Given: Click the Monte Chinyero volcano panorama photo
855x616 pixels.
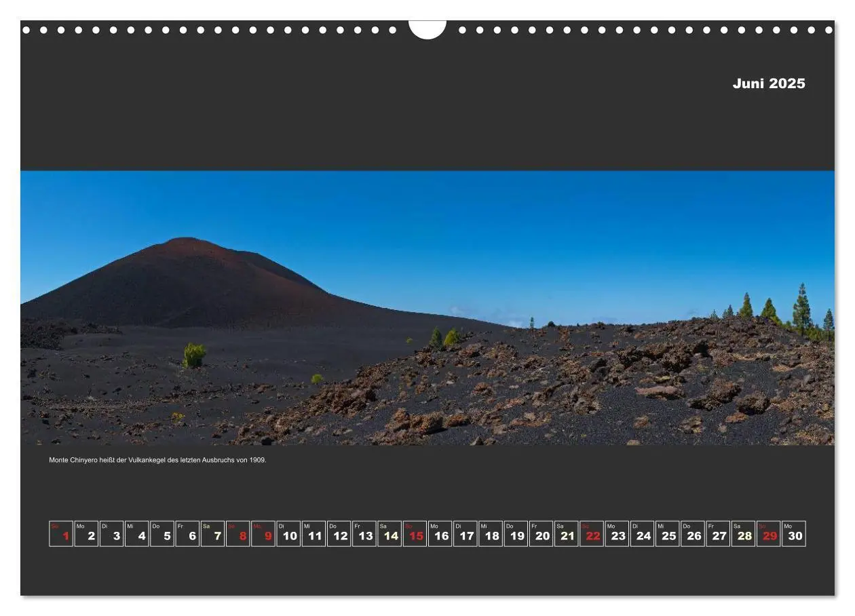Looking at the screenshot, I should pyautogui.click(x=427, y=308).
